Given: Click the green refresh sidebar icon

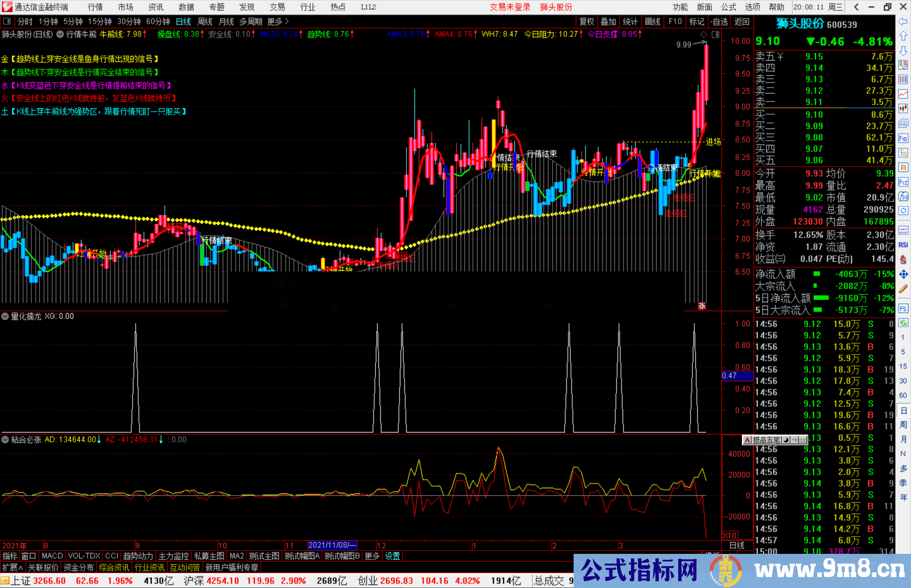Looking at the screenshot, I should (x=903, y=323).
